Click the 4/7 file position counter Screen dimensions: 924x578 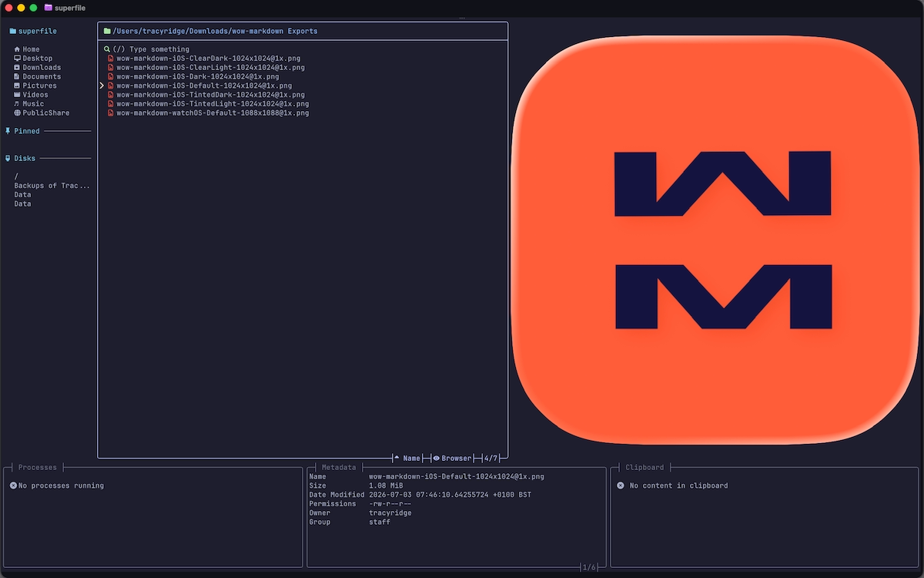point(490,459)
